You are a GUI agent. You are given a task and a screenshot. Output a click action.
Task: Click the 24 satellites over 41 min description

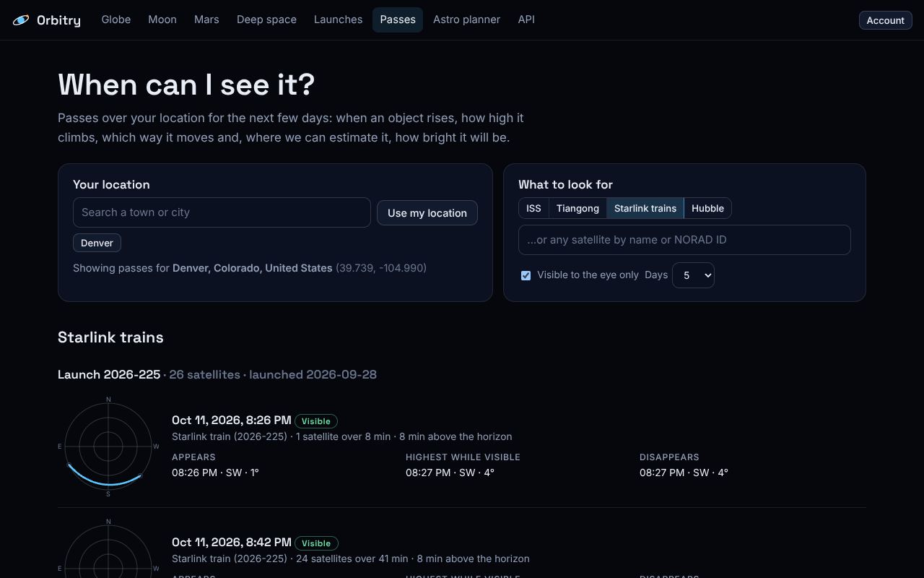tap(352, 558)
